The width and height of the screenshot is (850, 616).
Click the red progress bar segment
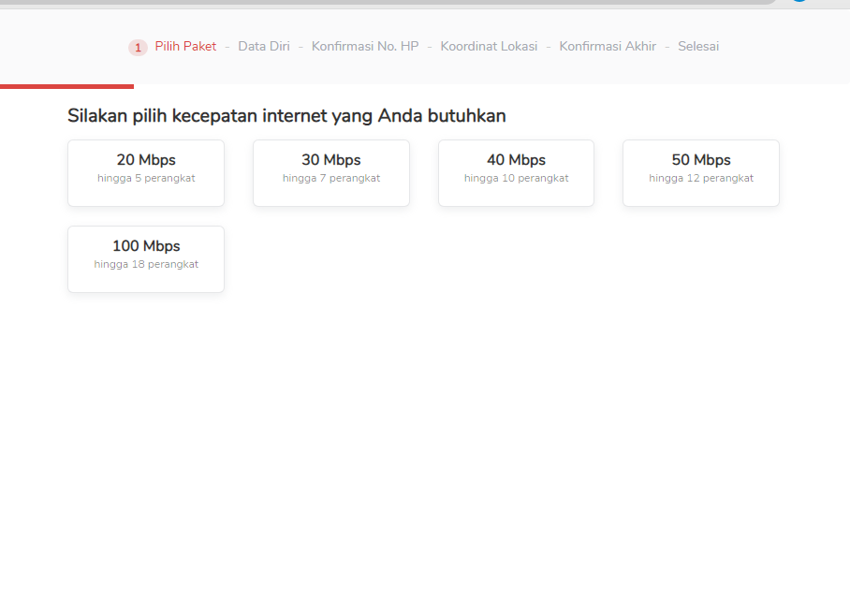[x=66, y=86]
